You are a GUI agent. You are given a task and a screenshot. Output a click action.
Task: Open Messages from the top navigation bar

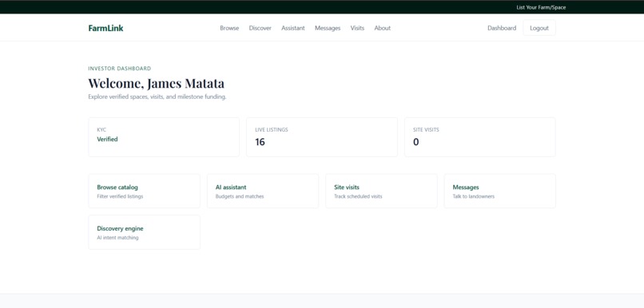pyautogui.click(x=328, y=28)
